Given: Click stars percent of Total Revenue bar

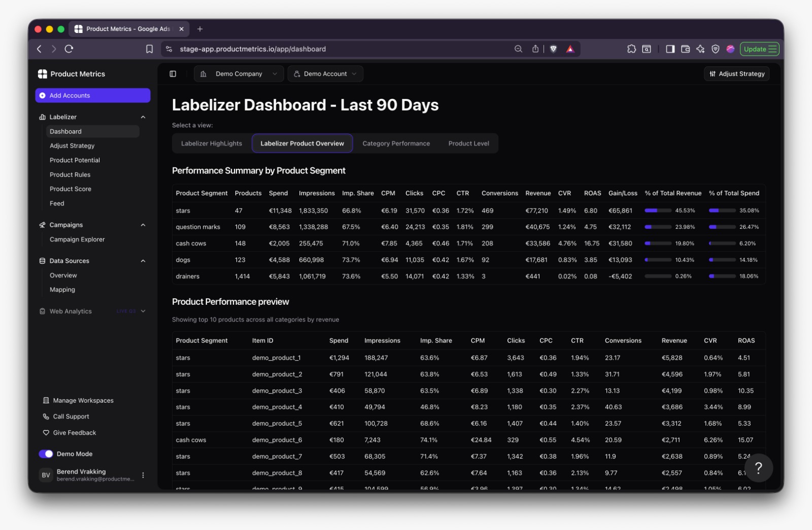Looking at the screenshot, I should coord(658,210).
